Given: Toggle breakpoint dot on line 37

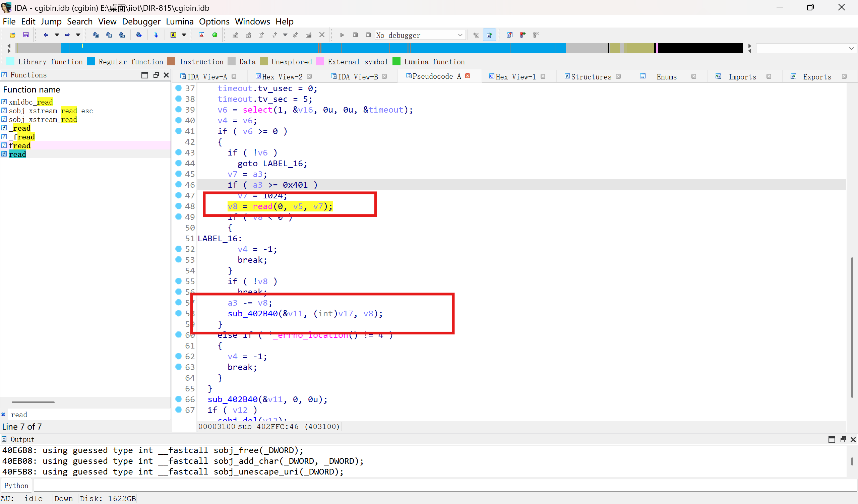Looking at the screenshot, I should tap(178, 88).
